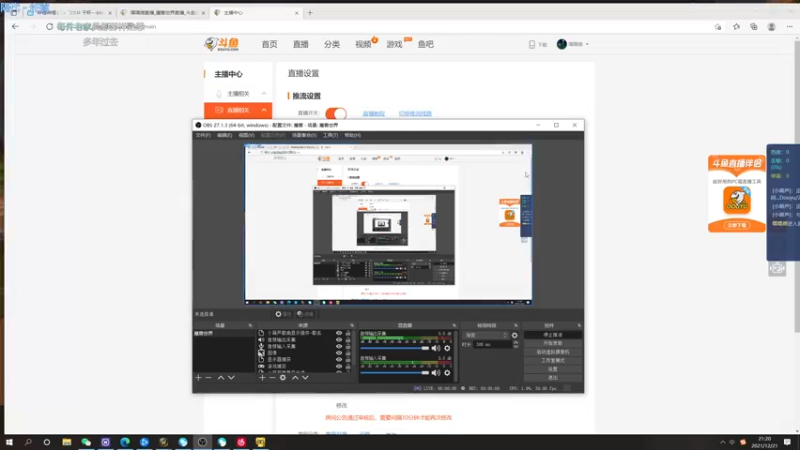
Task: Open the scene transition type dropdown
Action: click(486, 335)
